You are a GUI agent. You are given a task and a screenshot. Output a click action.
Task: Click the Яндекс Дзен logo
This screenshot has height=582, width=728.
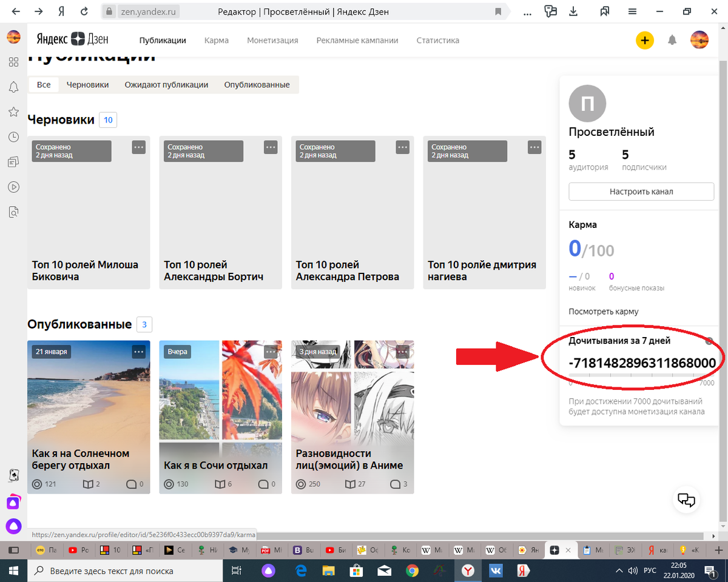(72, 40)
